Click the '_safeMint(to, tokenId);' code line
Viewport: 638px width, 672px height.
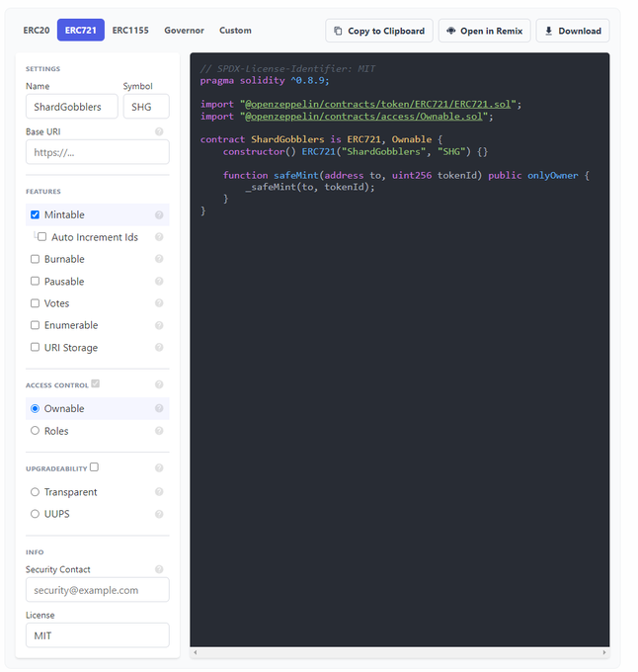tap(310, 187)
